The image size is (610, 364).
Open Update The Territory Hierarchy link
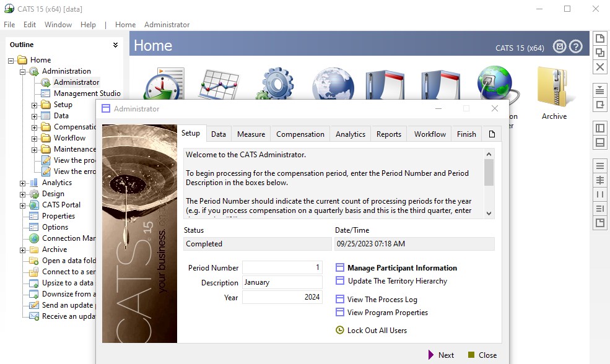[391, 281]
